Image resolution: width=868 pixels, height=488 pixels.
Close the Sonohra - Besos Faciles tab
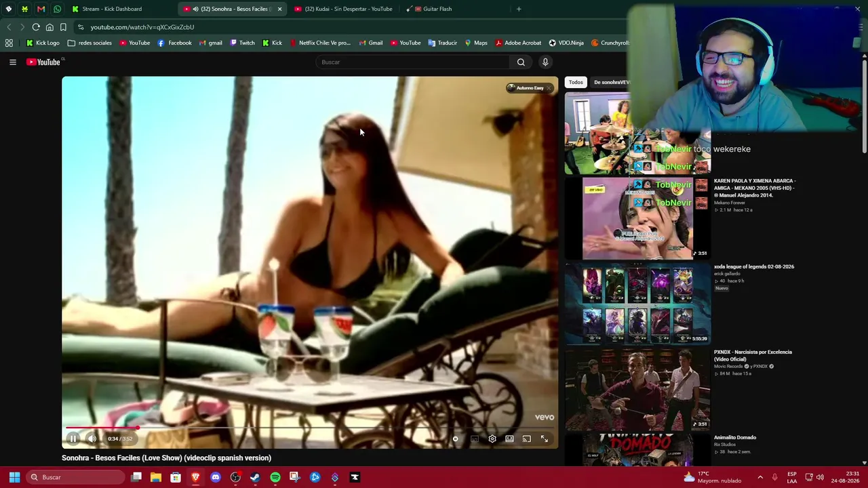pos(279,9)
